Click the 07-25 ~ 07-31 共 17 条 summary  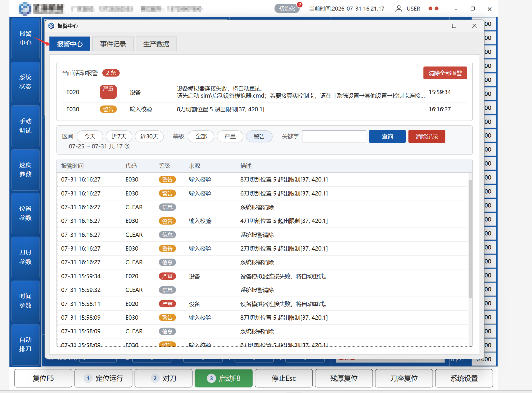pos(99,146)
